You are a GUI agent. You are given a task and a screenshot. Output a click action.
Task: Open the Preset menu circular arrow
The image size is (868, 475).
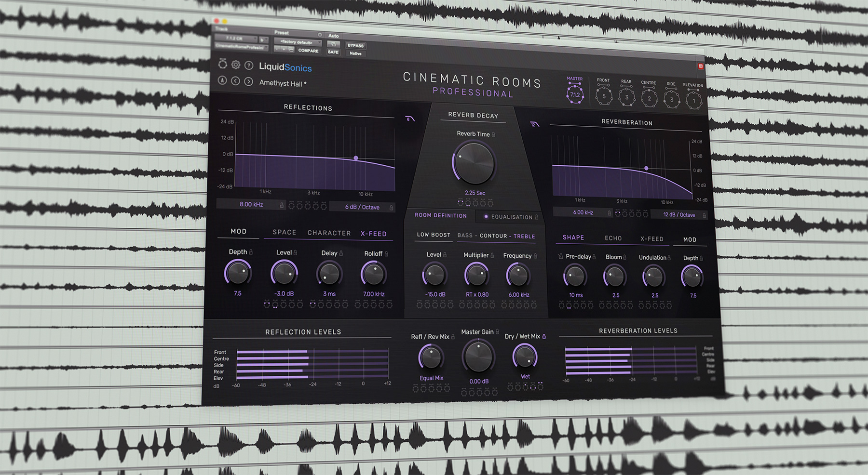point(320,35)
